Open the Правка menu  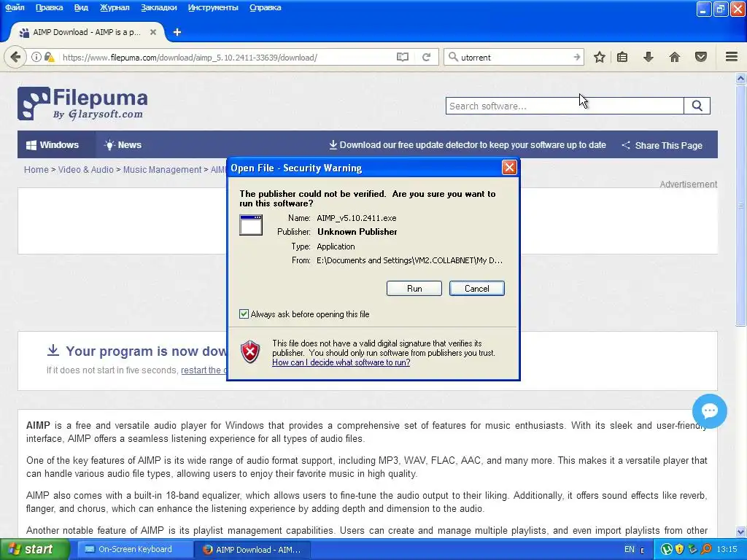coord(49,7)
